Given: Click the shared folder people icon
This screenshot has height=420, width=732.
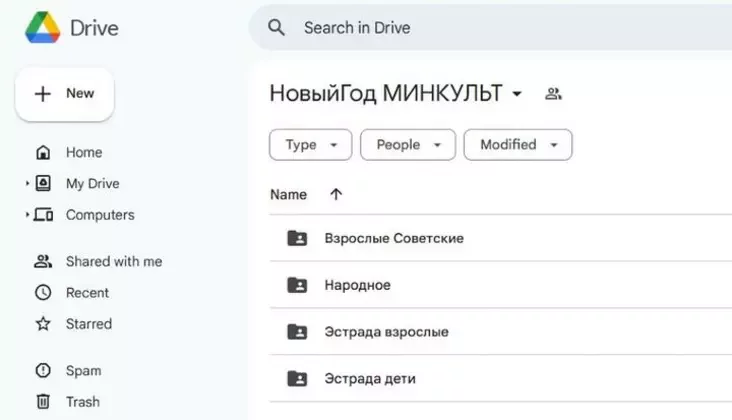Looking at the screenshot, I should [553, 94].
